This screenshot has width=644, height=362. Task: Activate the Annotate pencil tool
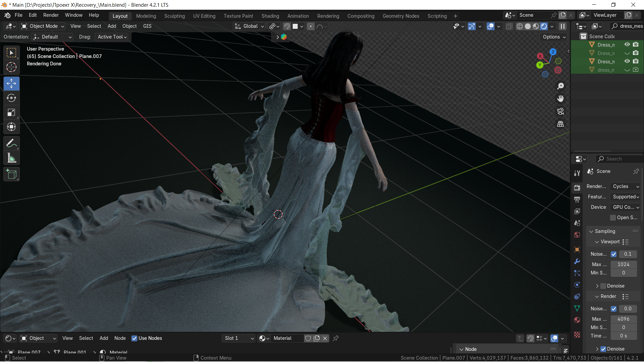(11, 143)
